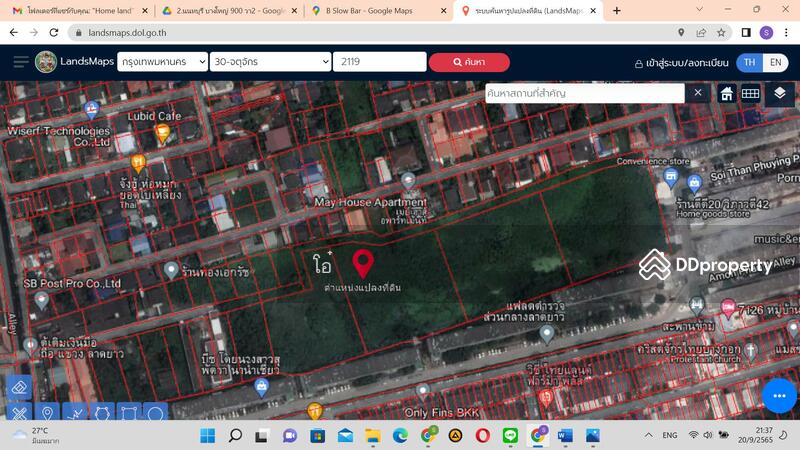Click the May House Apartment map marker
The image size is (800, 450).
[408, 181]
